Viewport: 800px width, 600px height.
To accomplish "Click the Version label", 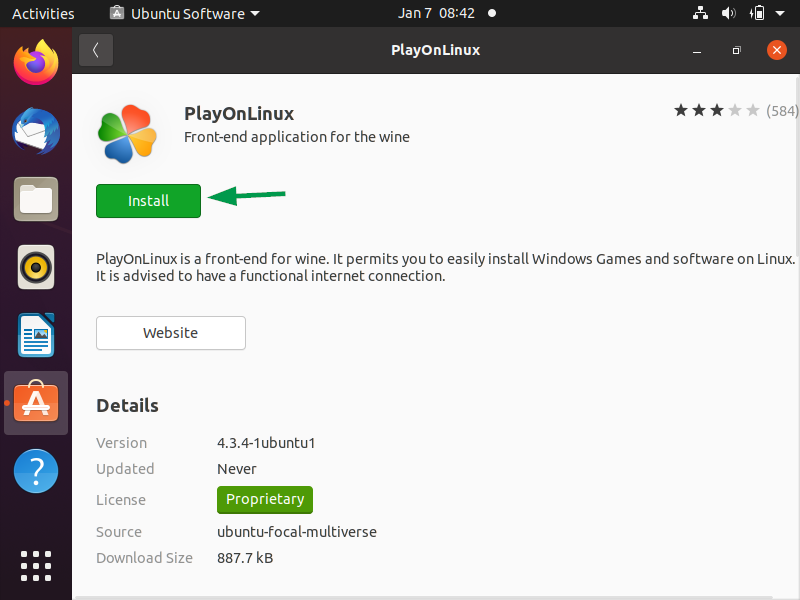I will click(x=121, y=443).
